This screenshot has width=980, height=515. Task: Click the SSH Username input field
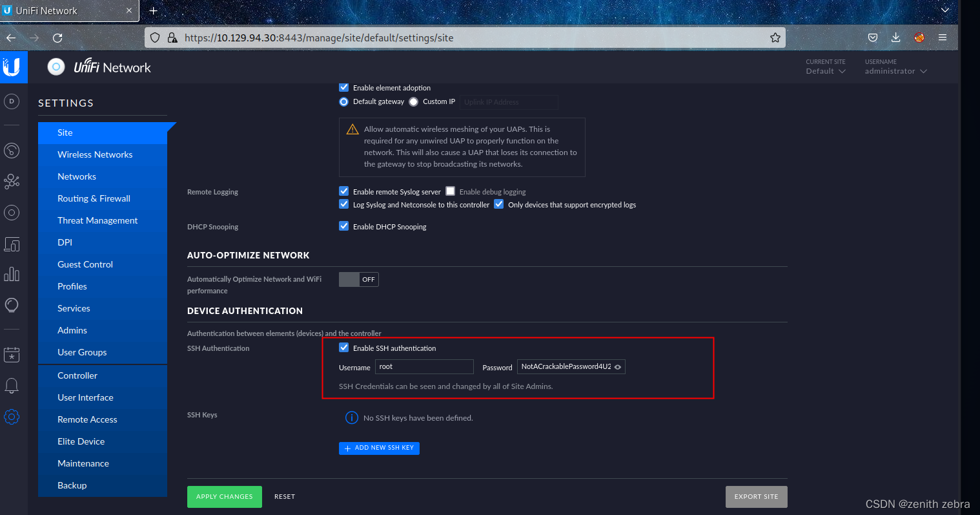point(424,366)
